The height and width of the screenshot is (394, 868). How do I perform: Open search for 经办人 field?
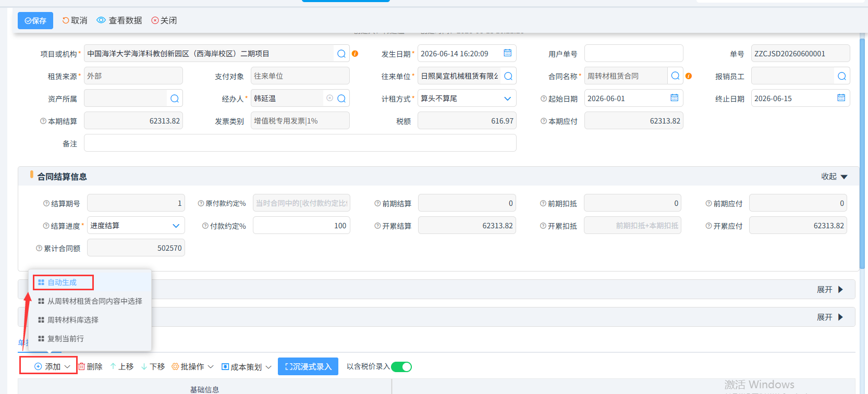(x=341, y=98)
